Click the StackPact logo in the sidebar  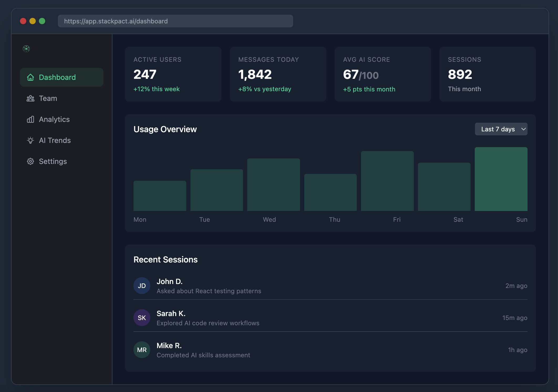click(x=26, y=49)
